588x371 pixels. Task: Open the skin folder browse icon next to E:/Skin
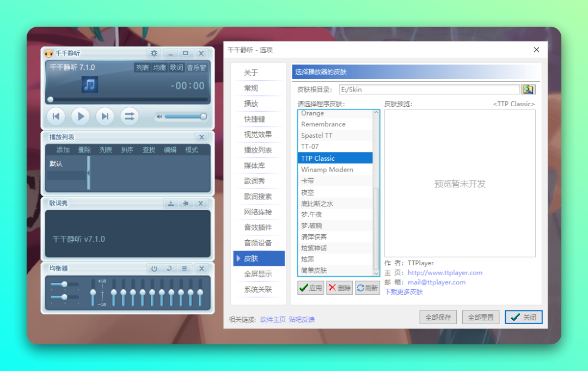528,89
